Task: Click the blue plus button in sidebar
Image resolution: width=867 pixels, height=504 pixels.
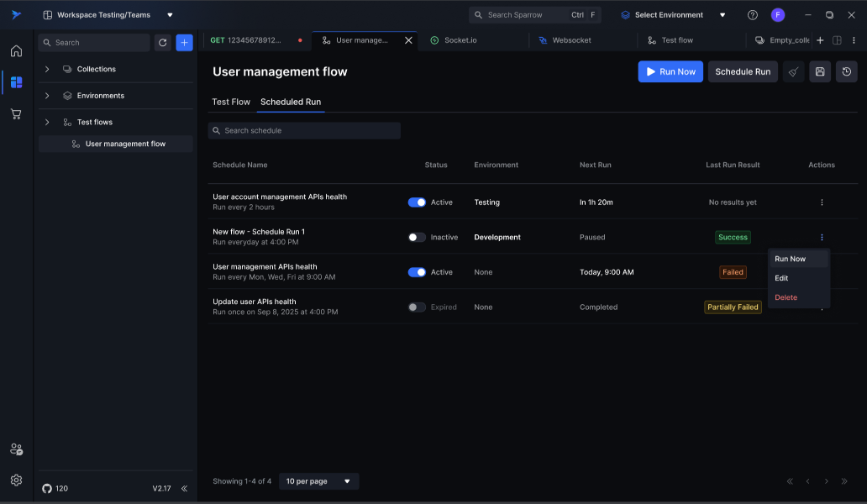Action: [x=184, y=43]
